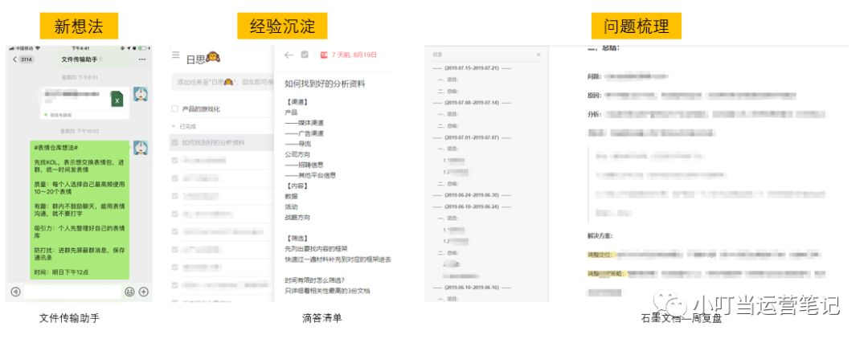Click the 分析: label in the document

click(x=595, y=115)
